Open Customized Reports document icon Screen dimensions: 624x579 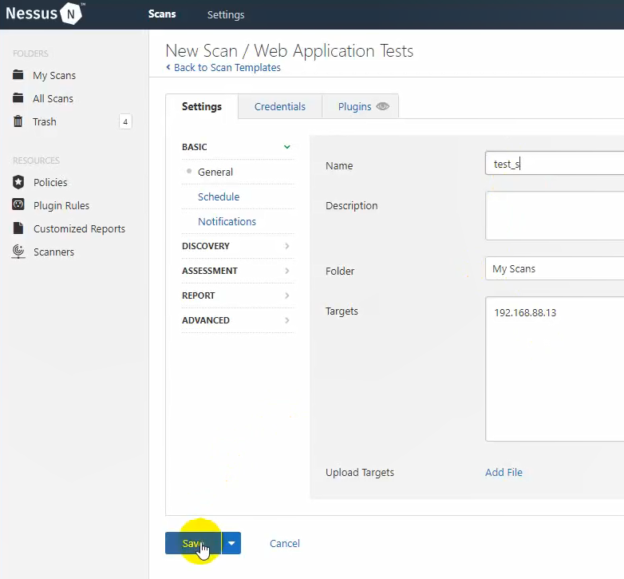(x=18, y=228)
